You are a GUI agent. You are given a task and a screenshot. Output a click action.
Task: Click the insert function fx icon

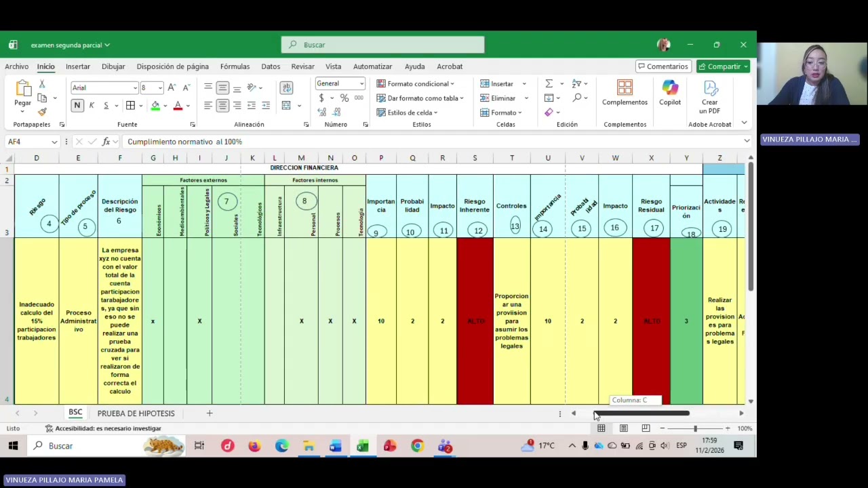[x=106, y=142]
